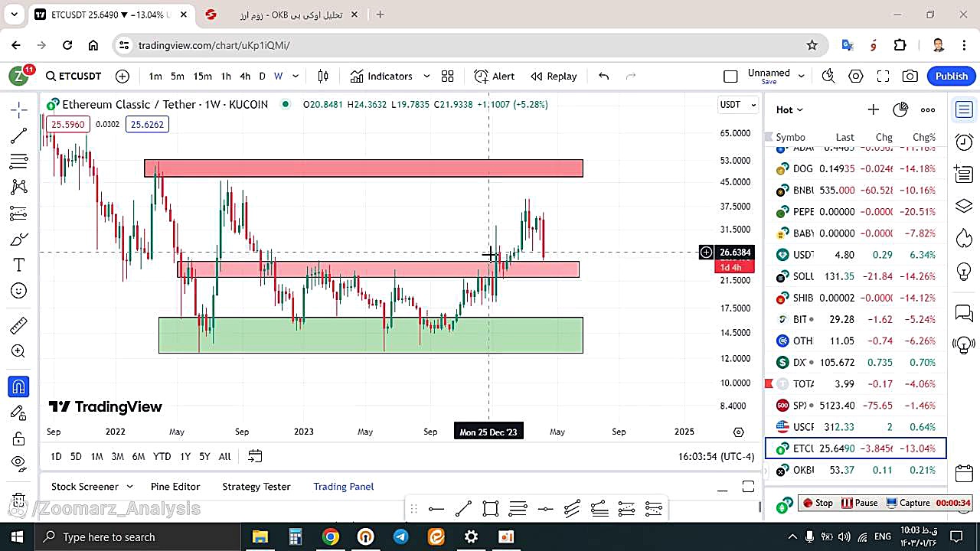
Task: Undo the last chart action
Action: 604,76
